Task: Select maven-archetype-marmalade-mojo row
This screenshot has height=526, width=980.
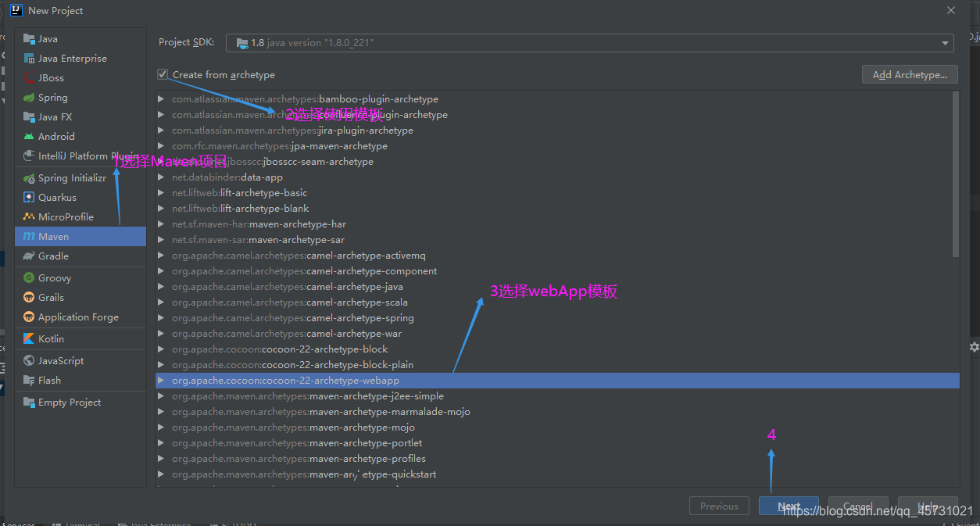Action: click(557, 412)
